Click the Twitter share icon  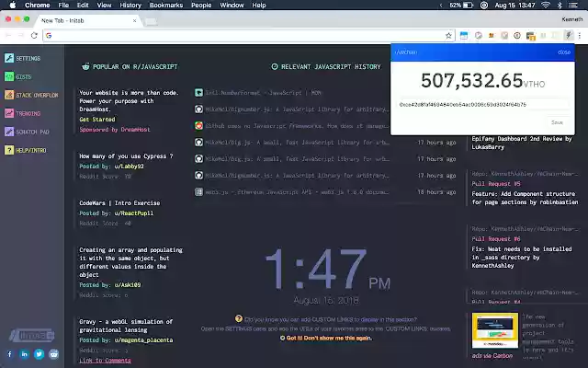tap(39, 354)
